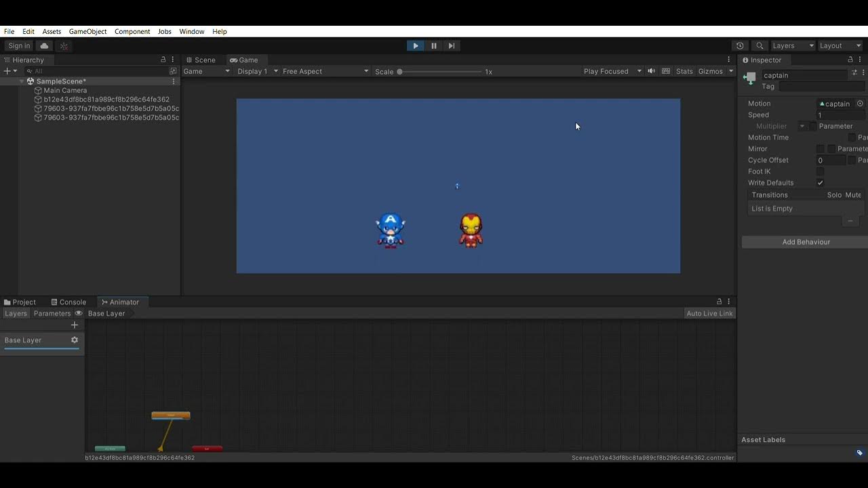Lock the Hierarchy panel with padlock icon
The height and width of the screenshot is (488, 868).
(x=163, y=60)
